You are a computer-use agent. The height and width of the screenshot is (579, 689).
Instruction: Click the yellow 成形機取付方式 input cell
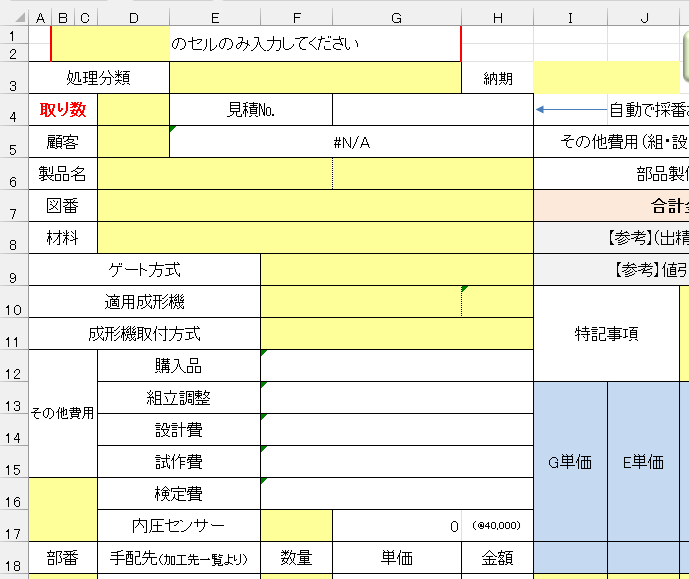coord(396,334)
